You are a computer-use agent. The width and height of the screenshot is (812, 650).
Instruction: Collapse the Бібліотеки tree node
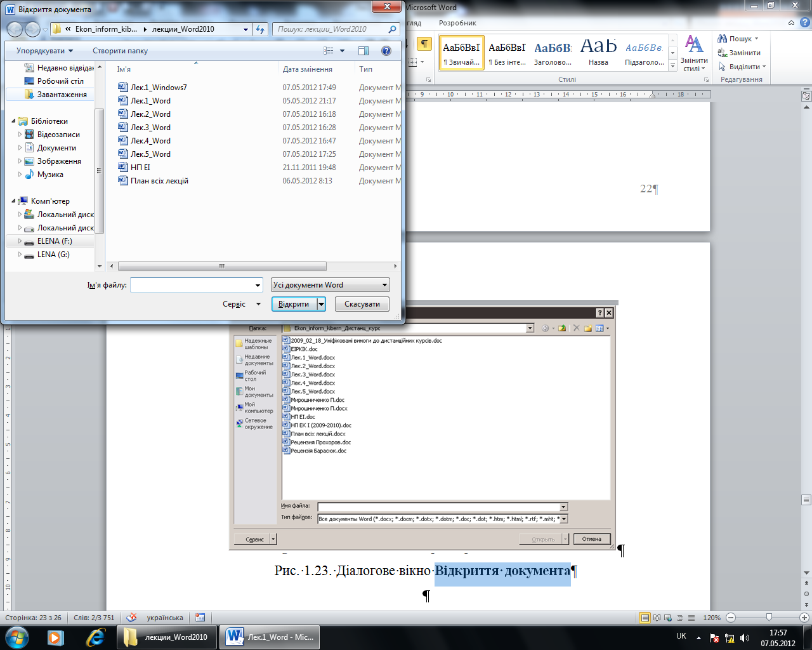pos(14,121)
